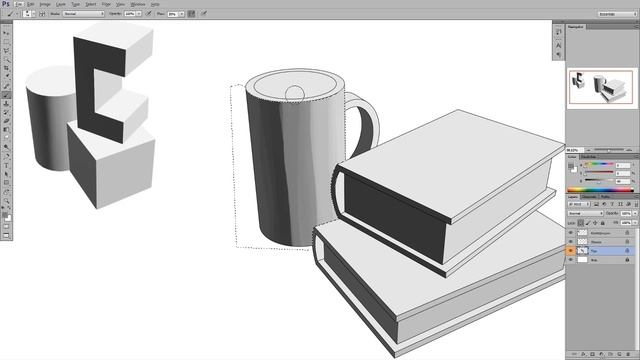Switch to the Paths tab
This screenshot has width=640, height=360.
605,197
